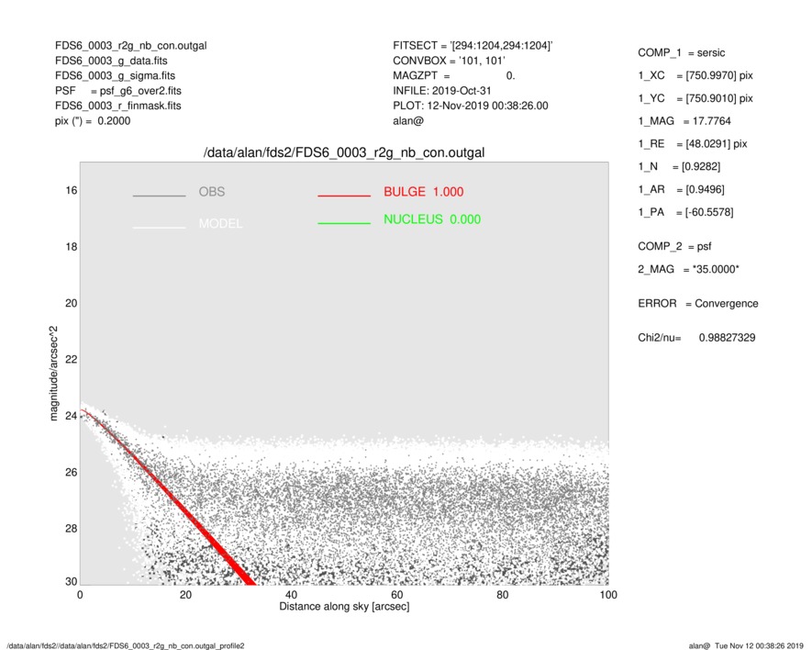Click the FITSECT = '[294:1204,294:1204]' text
This screenshot has height=650, width=812.
pyautogui.click(x=473, y=46)
